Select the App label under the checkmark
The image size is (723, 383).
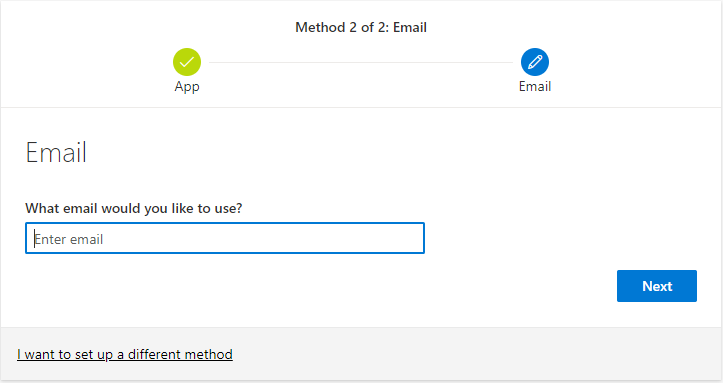pyautogui.click(x=187, y=87)
